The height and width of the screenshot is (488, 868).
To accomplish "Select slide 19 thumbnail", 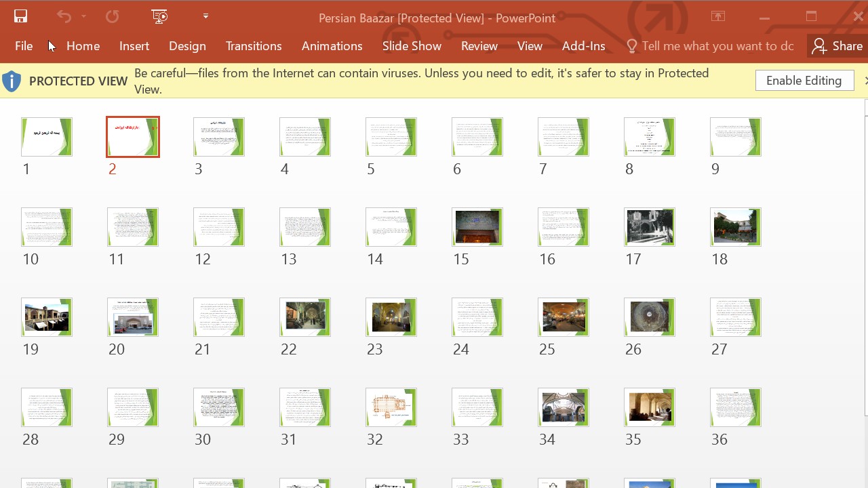I will coord(47,317).
